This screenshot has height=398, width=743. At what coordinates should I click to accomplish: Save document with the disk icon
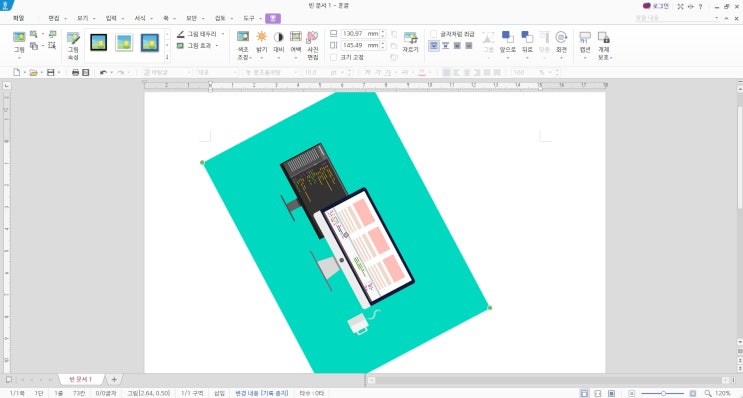[50, 72]
